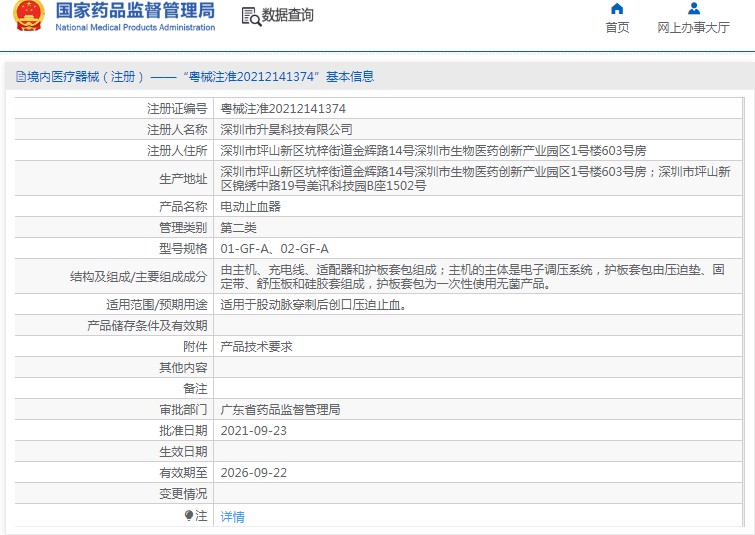The width and height of the screenshot is (755, 535).
Task: Click the 适用范围/预期用途 label
Action: (x=157, y=305)
